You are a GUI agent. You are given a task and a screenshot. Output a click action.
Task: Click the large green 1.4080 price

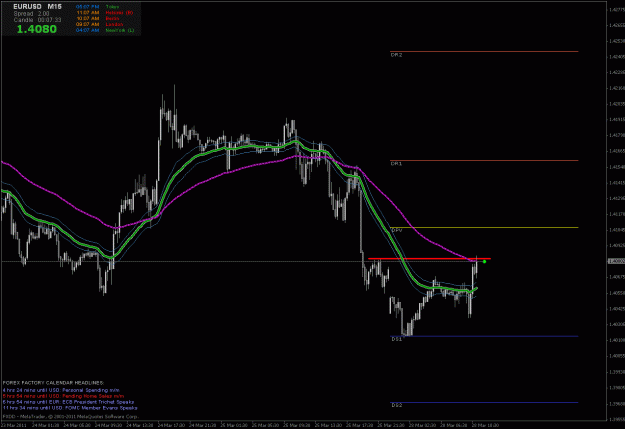pos(36,29)
